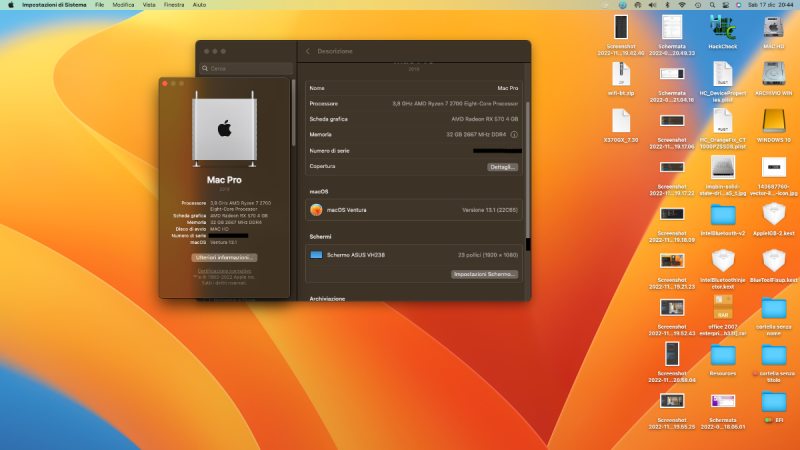
Task: Select the Resources folder on desktop
Action: pyautogui.click(x=722, y=356)
